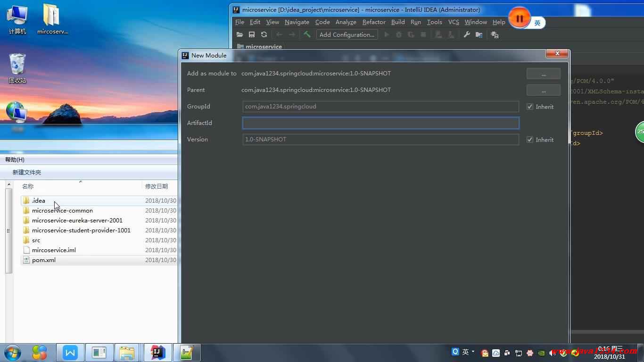The width and height of the screenshot is (644, 362).
Task: Click the Windows Start orb
Action: 13,353
